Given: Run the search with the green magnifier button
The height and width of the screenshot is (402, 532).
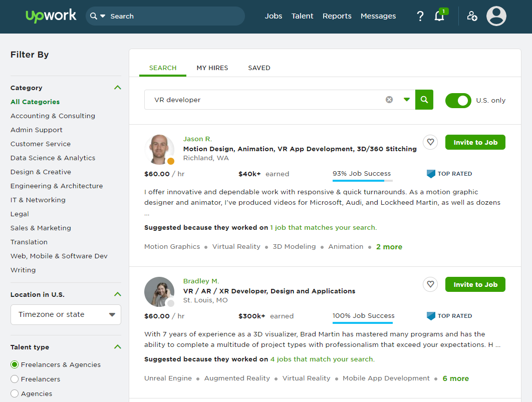Looking at the screenshot, I should (x=424, y=100).
